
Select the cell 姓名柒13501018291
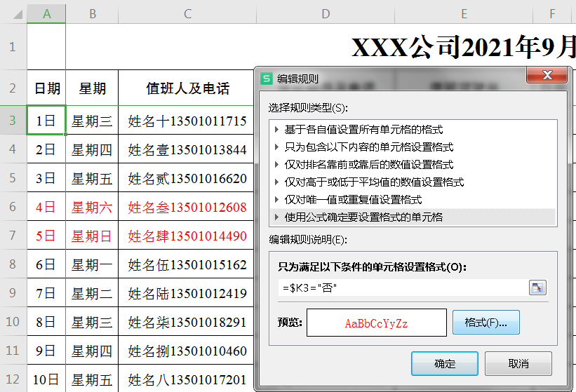[x=187, y=322]
